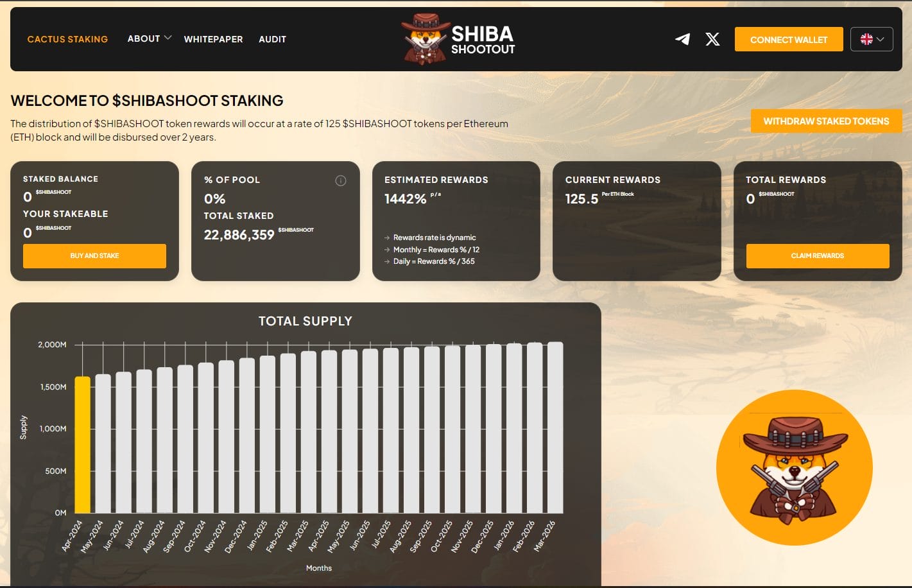Open the Telegram channel icon

pos(683,39)
